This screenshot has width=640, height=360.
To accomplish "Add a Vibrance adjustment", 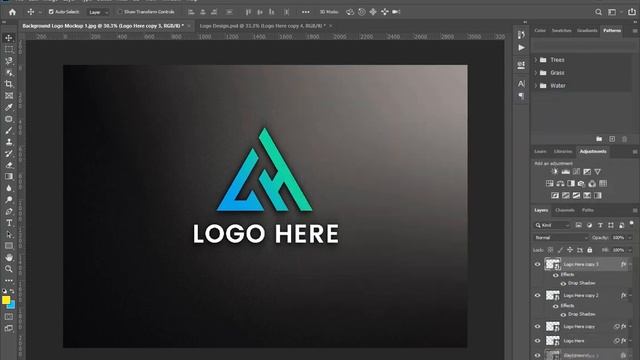I will [598, 172].
